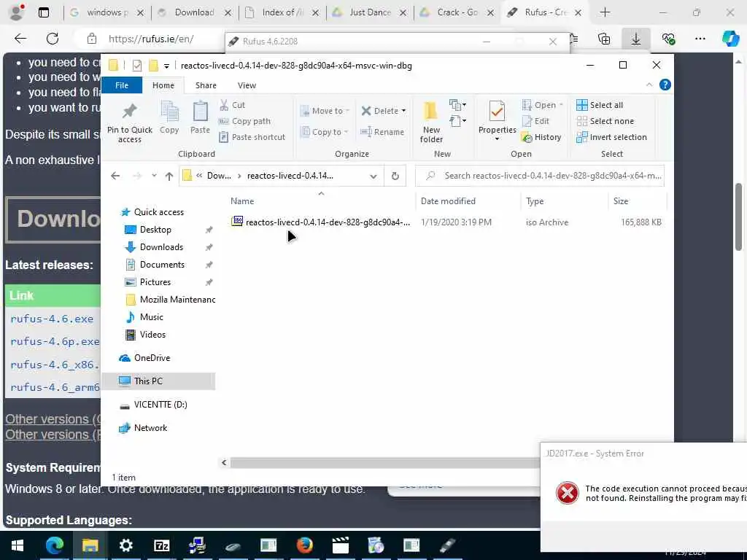Open VICENTTE (D:) drive
The width and height of the screenshot is (747, 560).
[160, 404]
